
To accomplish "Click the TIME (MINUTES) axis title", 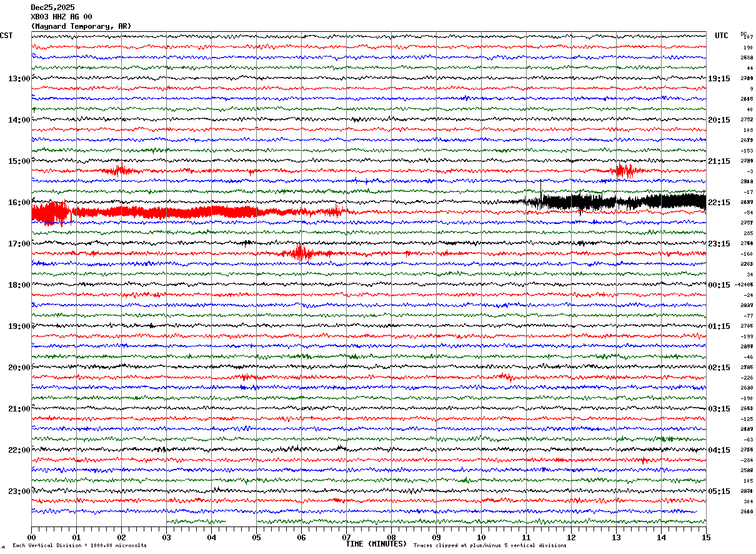I will 376,544.
